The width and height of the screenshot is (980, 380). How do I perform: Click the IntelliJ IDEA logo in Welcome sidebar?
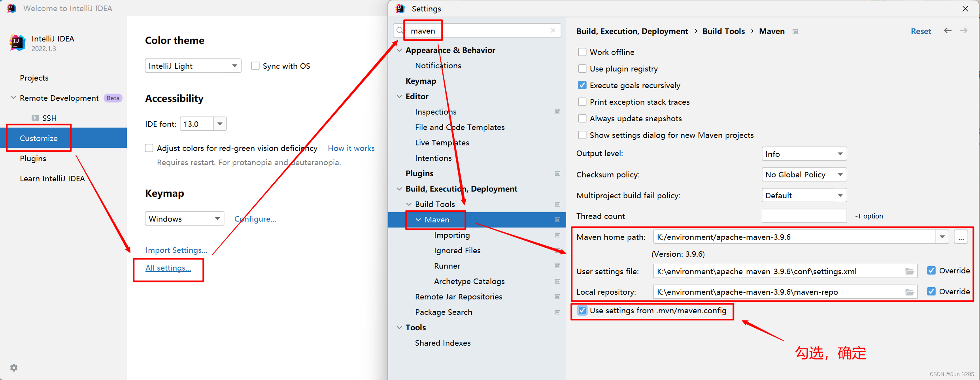tap(17, 43)
